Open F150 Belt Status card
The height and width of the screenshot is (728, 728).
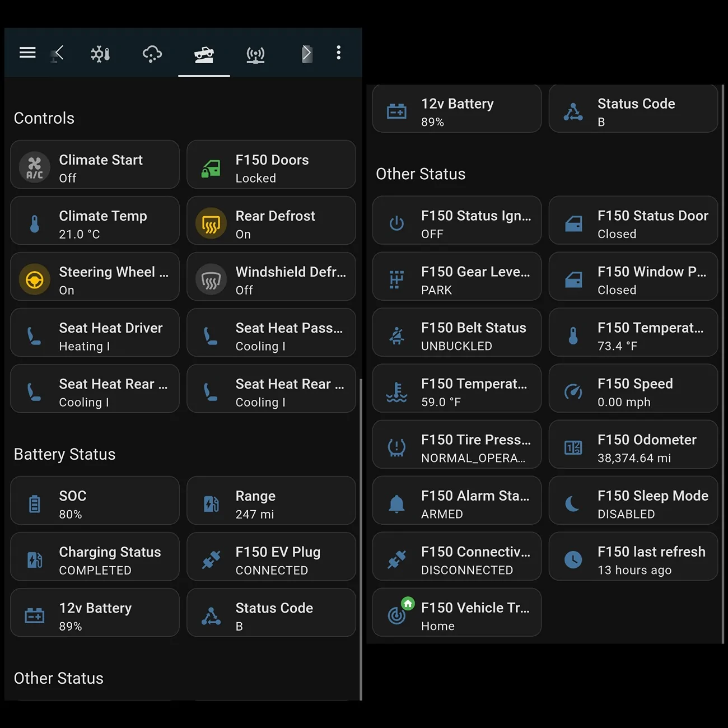tap(457, 333)
